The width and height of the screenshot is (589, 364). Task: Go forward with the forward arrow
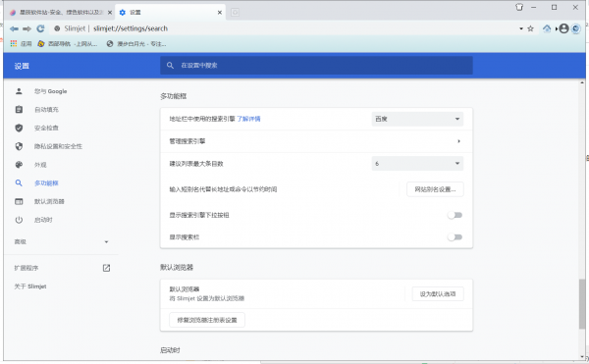[27, 28]
